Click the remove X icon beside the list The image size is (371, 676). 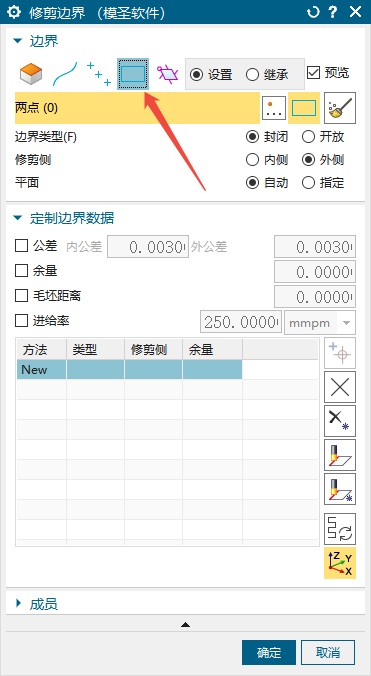tap(340, 387)
